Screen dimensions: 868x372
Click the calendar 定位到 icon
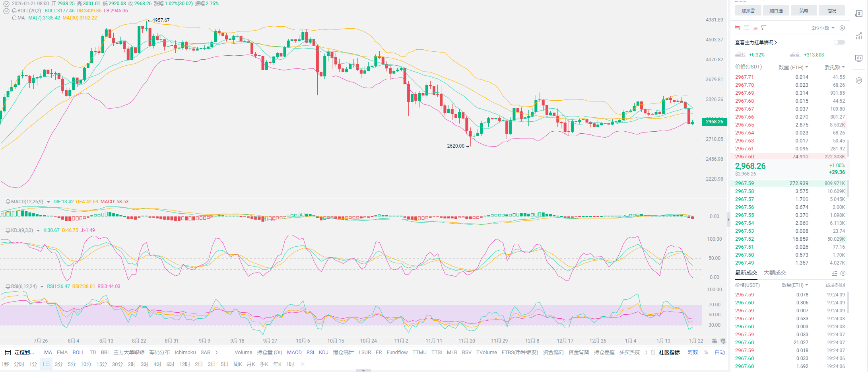(x=8, y=352)
